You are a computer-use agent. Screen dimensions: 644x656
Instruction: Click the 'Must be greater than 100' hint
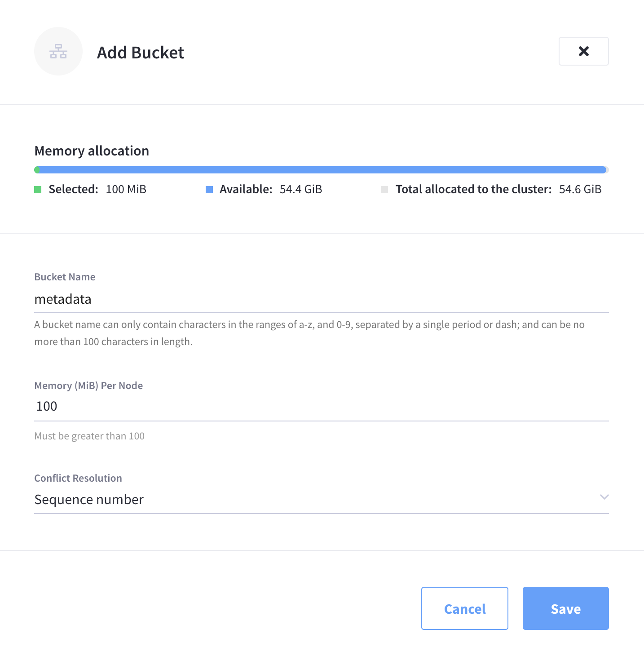[x=89, y=436]
